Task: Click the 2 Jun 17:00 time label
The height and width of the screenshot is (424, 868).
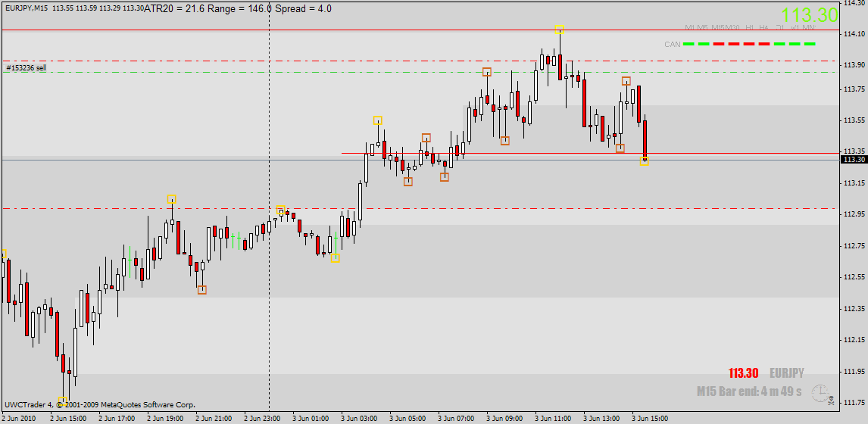Action: click(x=116, y=419)
